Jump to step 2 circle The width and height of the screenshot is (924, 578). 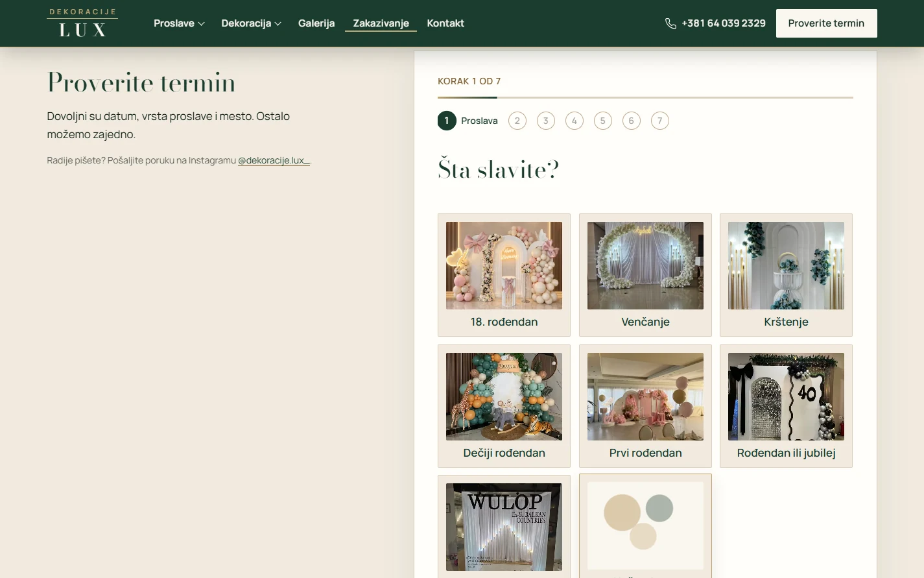[517, 121]
